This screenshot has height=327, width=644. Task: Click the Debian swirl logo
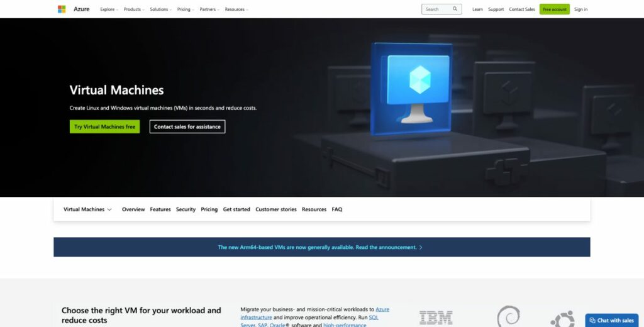508,316
